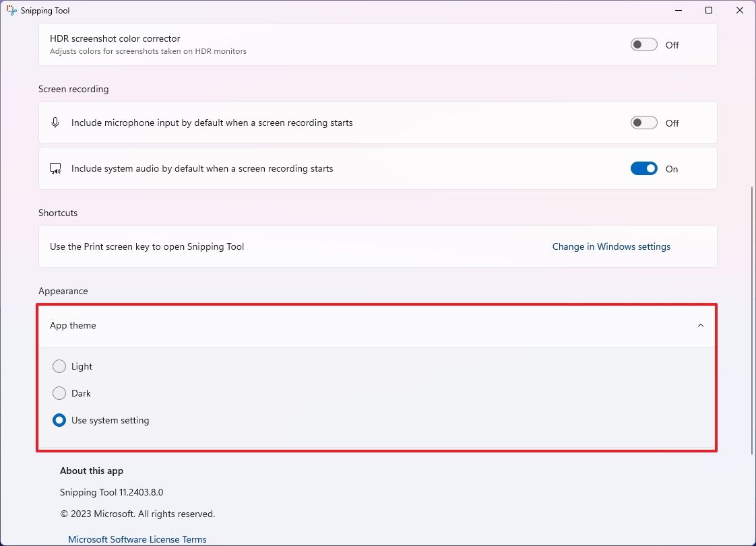Open Microsoft Software License Terms
Screen dimensions: 756x546
pos(137,539)
